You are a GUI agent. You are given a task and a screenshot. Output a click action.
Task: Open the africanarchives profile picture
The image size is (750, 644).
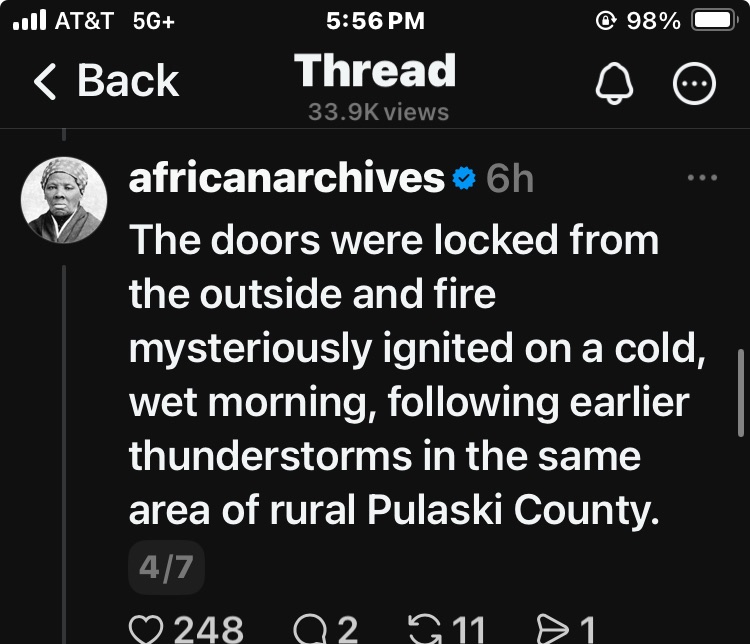coord(64,200)
